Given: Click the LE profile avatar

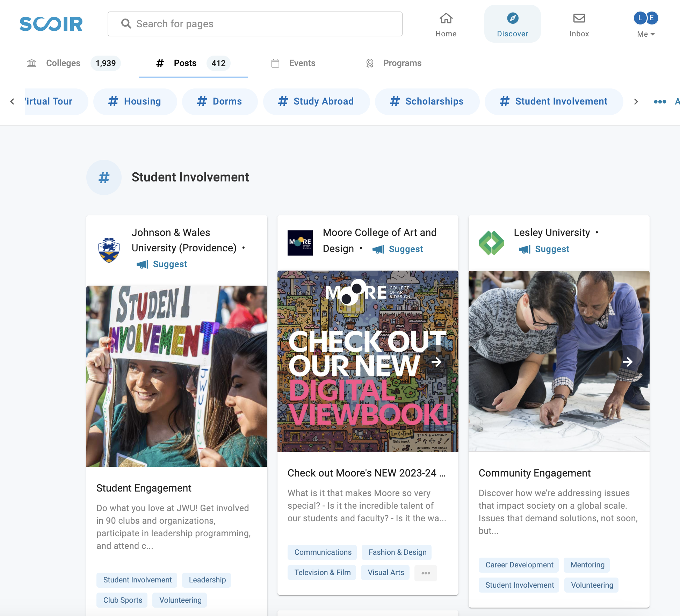Looking at the screenshot, I should point(646,18).
